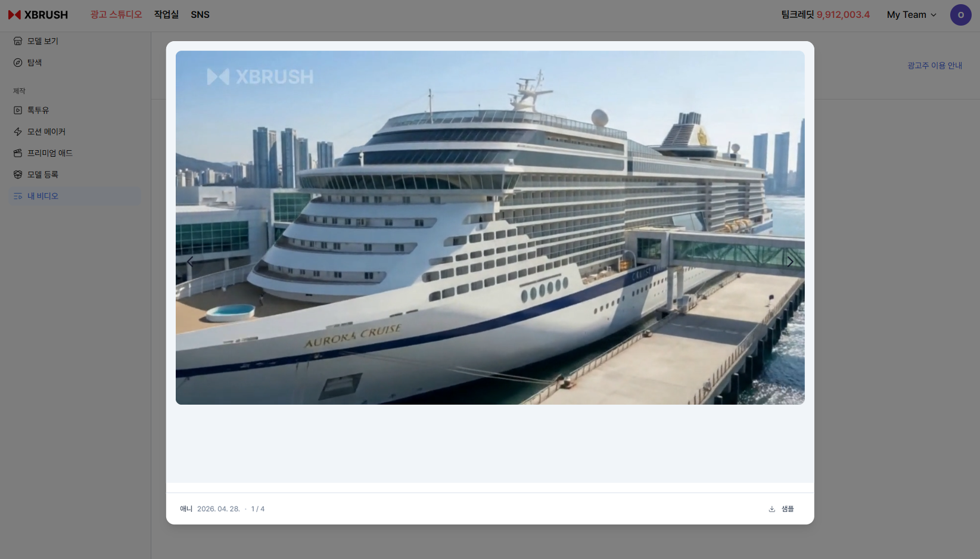This screenshot has height=559, width=980.
Task: Open the 모델 보기 sidebar icon
Action: tap(18, 41)
